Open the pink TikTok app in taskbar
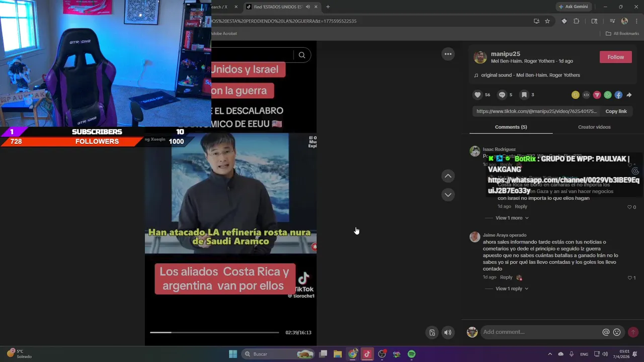This screenshot has height=362, width=644. click(x=367, y=354)
